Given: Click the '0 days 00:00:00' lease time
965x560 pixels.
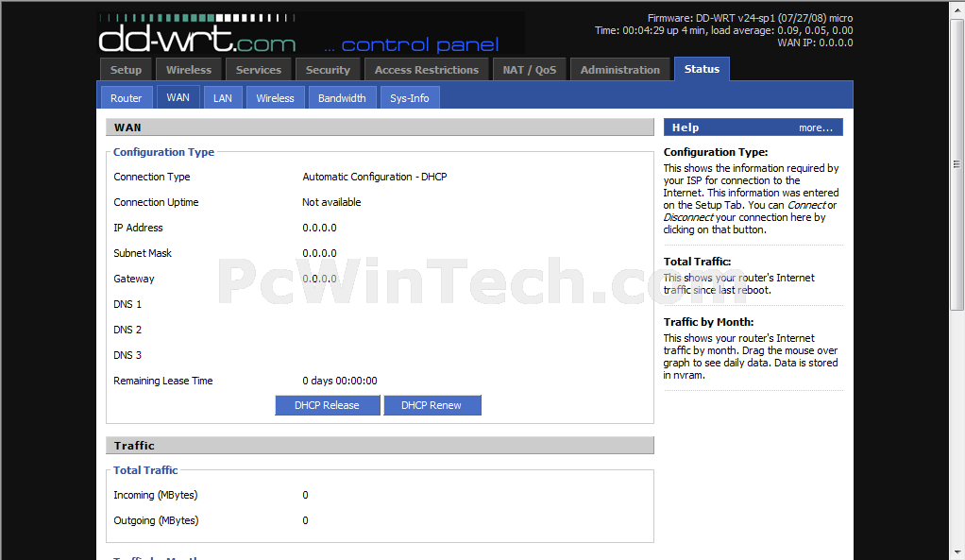Looking at the screenshot, I should click(340, 381).
